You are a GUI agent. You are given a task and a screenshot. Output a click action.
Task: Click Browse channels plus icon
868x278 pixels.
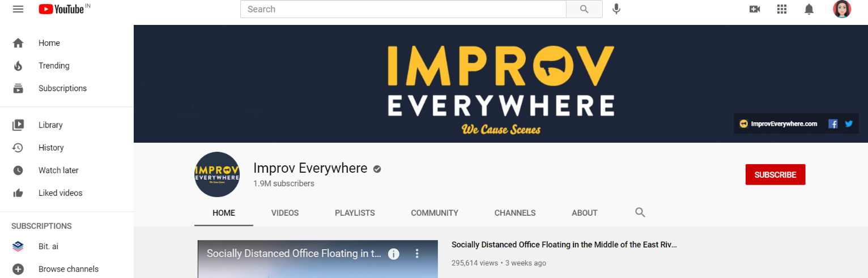tap(18, 269)
